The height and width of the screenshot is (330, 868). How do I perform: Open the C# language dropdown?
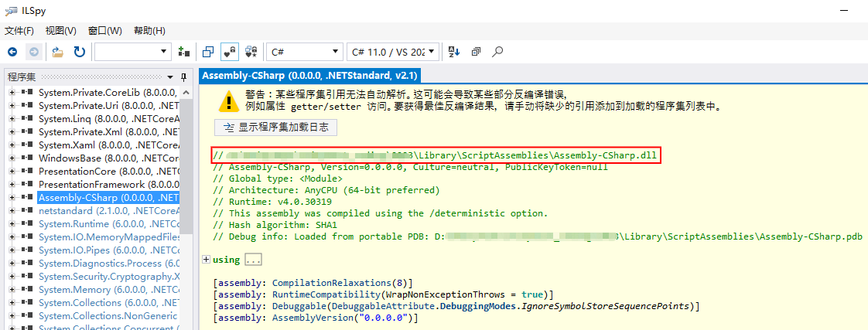click(304, 52)
